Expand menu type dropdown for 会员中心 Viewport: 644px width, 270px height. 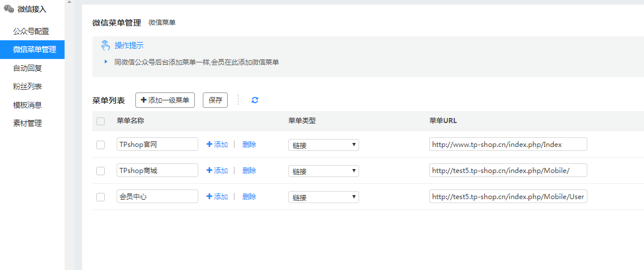323,197
